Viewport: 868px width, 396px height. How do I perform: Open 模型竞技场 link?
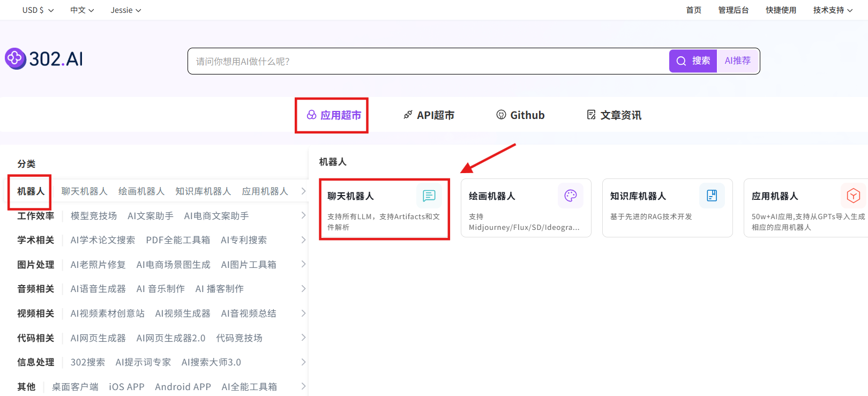94,215
